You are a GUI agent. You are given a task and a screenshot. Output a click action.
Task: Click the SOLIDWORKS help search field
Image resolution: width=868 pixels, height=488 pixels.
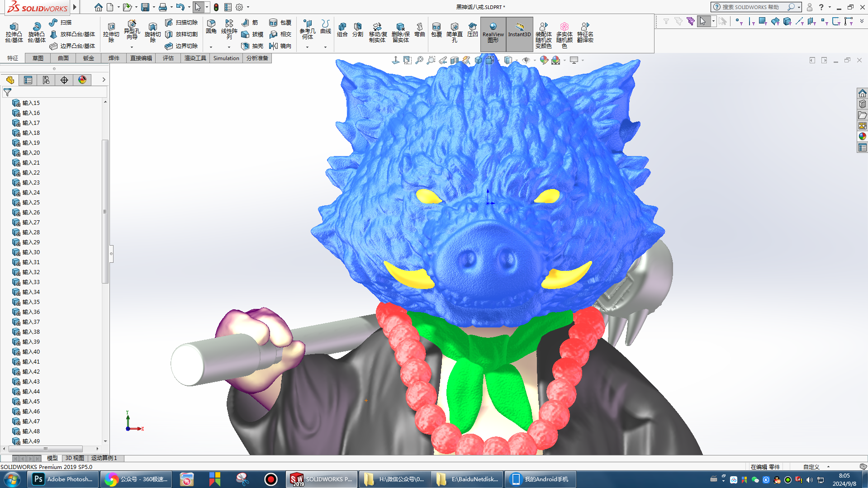[754, 7]
